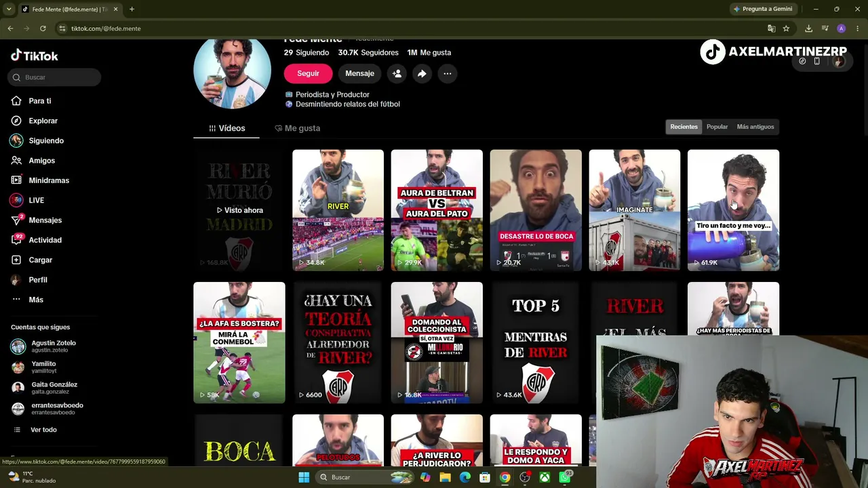The width and height of the screenshot is (868, 488).
Task: Open the Top 5 Mentiras de River video
Action: pos(536,343)
